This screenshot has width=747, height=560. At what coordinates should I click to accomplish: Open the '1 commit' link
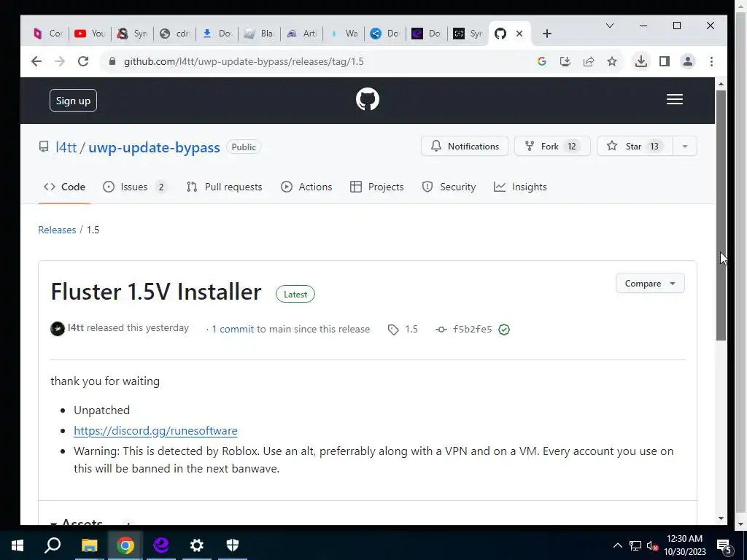[233, 329]
